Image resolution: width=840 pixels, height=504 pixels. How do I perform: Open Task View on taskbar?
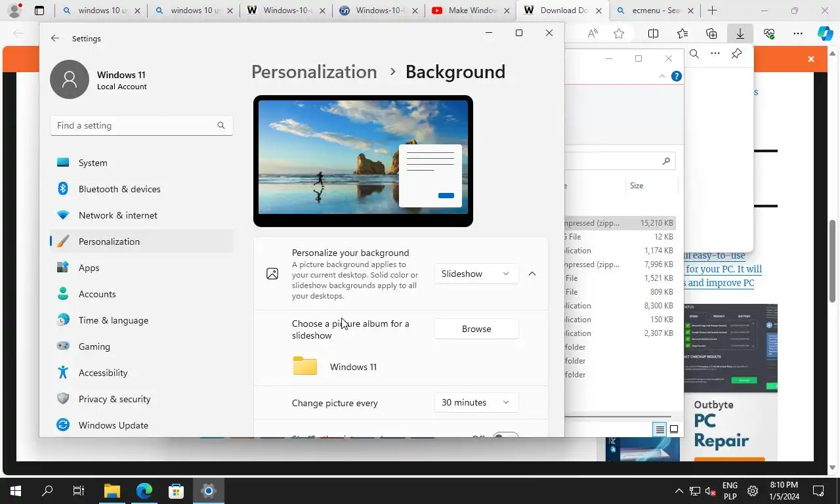click(79, 491)
